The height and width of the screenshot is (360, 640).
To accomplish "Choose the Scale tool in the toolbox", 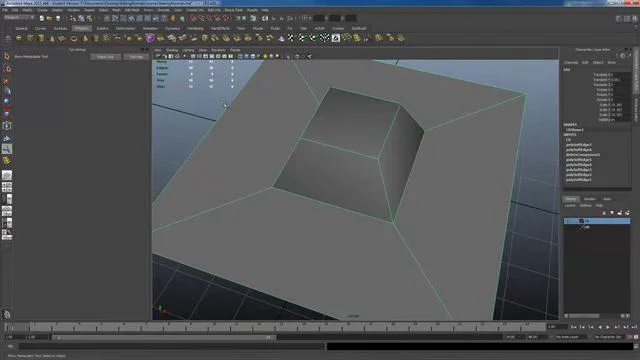I will pos(7,114).
